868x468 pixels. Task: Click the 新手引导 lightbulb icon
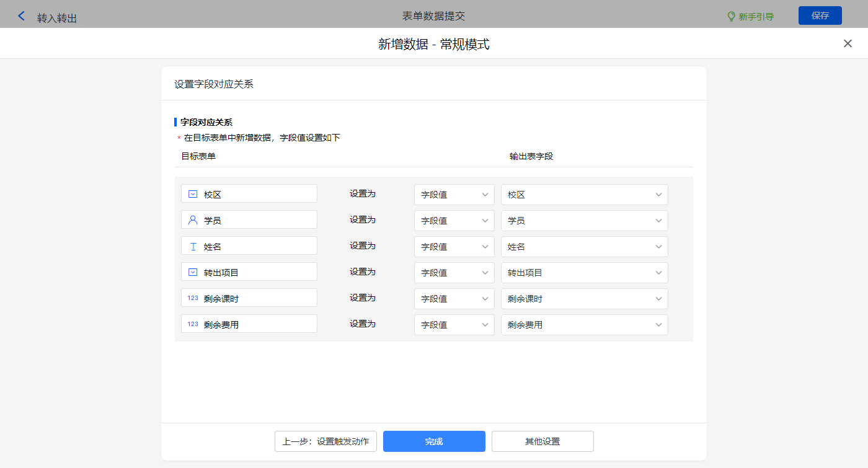[731, 17]
